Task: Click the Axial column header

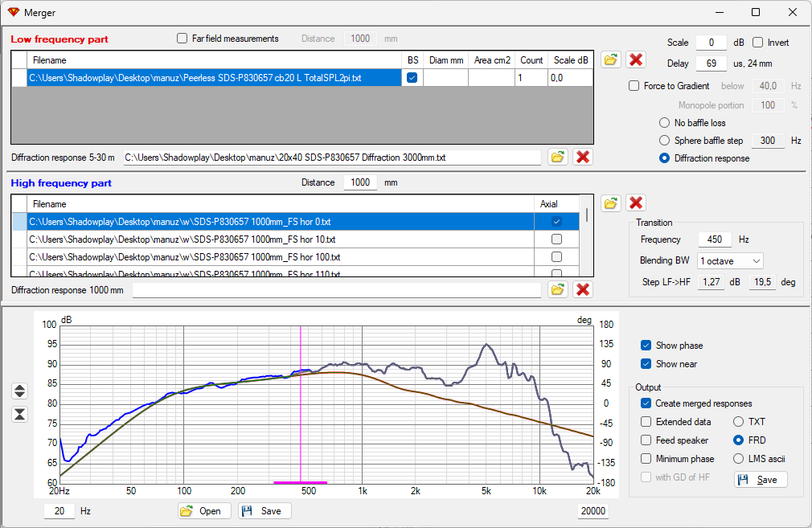Action: tap(556, 204)
